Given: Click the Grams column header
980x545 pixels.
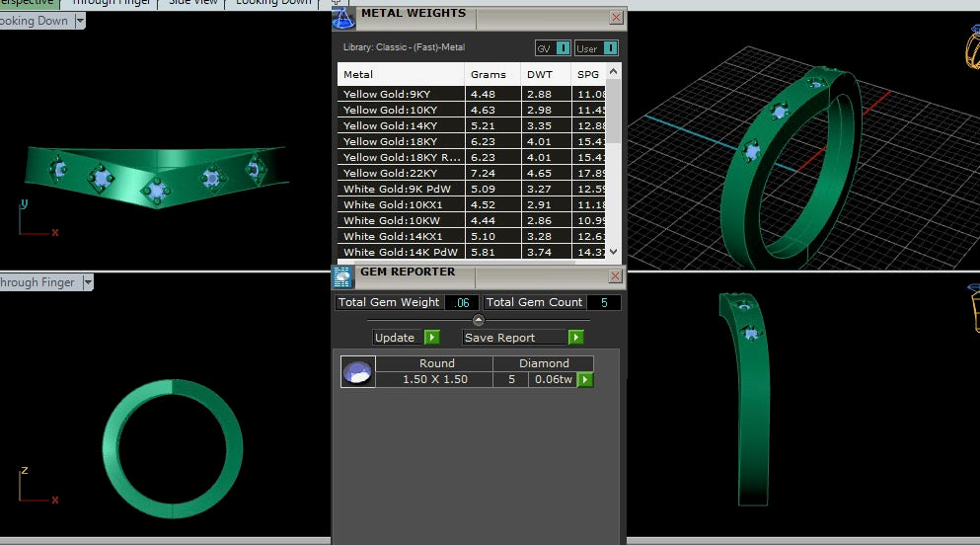Looking at the screenshot, I should pos(492,74).
